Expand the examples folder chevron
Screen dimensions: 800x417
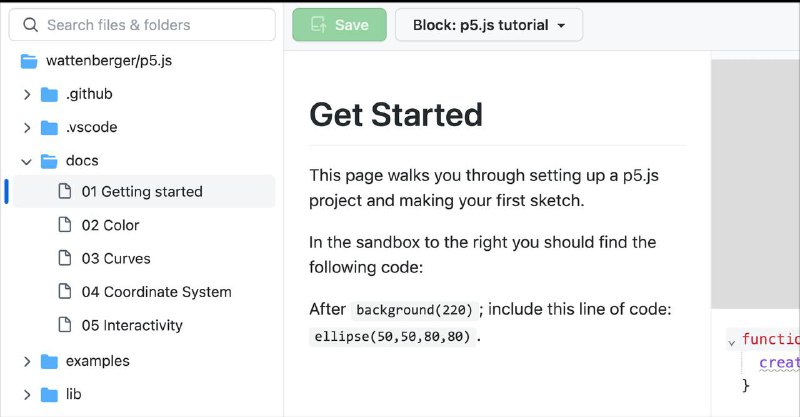coord(27,361)
